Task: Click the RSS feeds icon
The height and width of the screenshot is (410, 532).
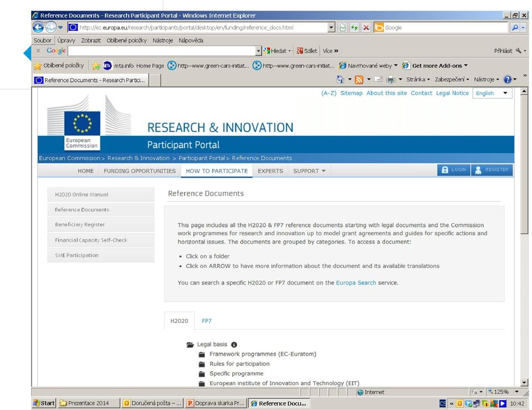Action: (x=359, y=79)
